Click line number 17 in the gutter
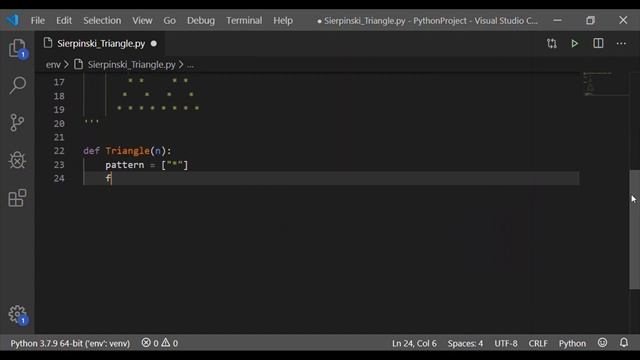 point(59,82)
